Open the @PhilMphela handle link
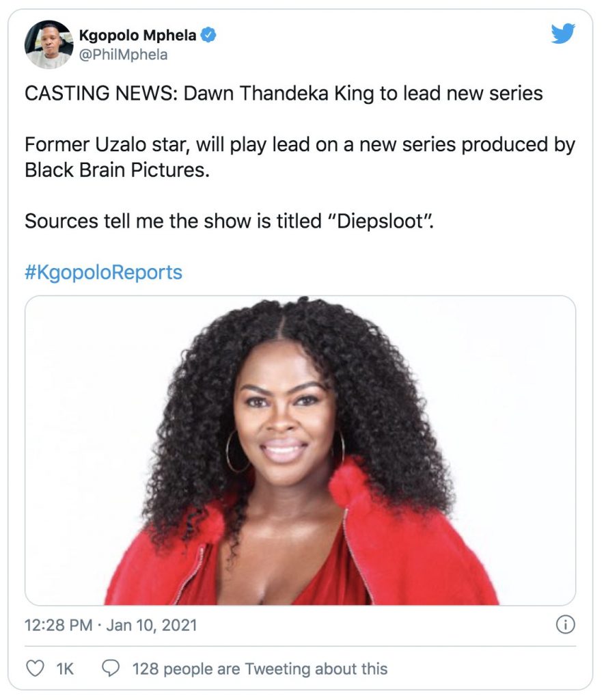 click(x=124, y=55)
